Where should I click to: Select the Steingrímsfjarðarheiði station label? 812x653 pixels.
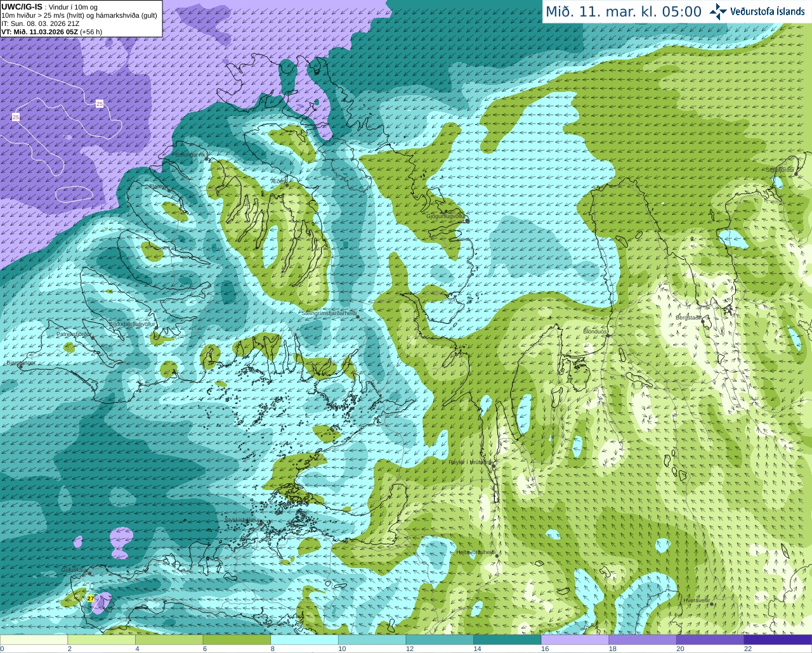coord(328,313)
